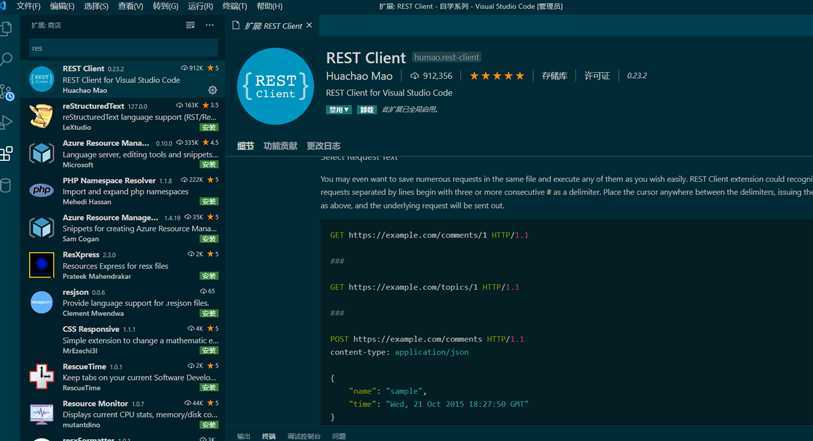The height and width of the screenshot is (441, 813).
Task: Open the Source Control view icon
Action: (x=7, y=92)
